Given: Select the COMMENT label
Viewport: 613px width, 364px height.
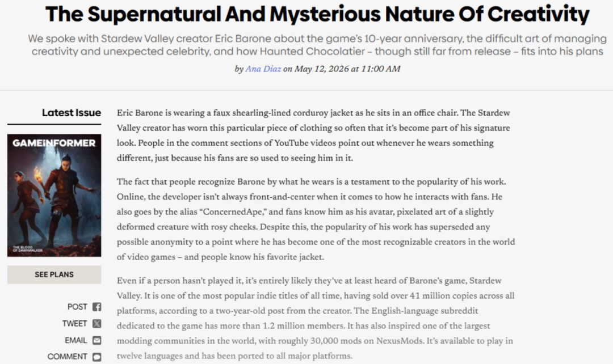Looking at the screenshot, I should (x=67, y=357).
